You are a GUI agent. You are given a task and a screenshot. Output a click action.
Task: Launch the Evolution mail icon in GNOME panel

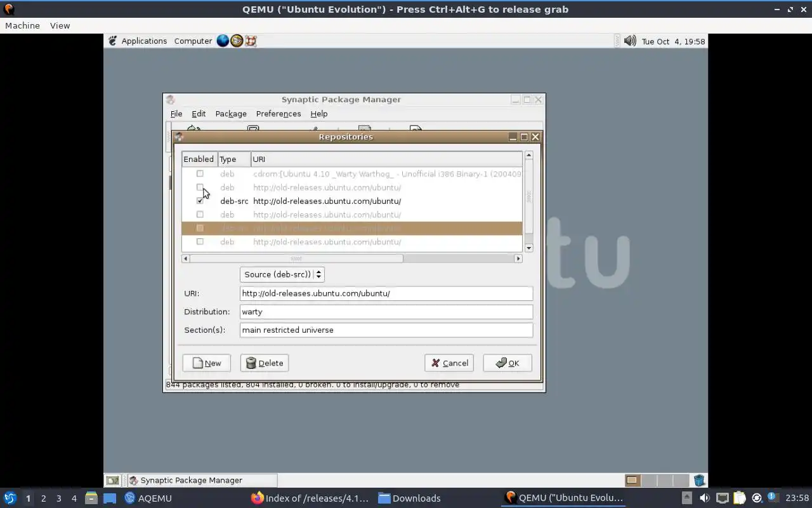tap(237, 41)
